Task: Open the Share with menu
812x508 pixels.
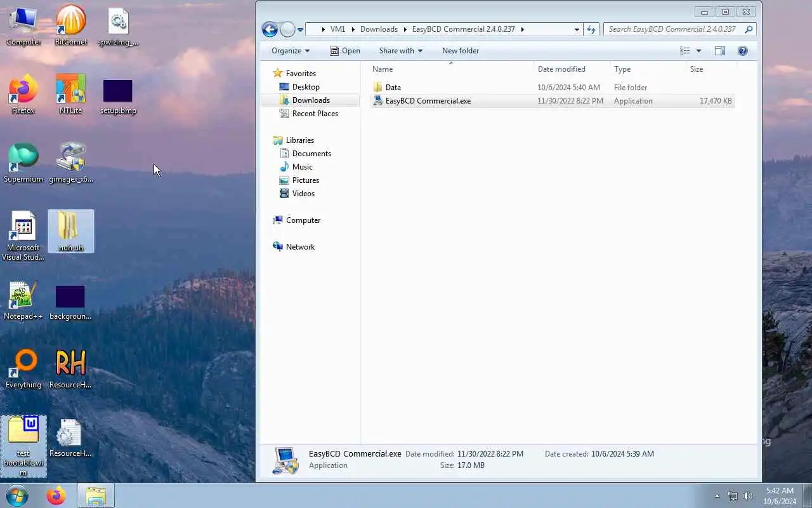Action: [x=400, y=51]
